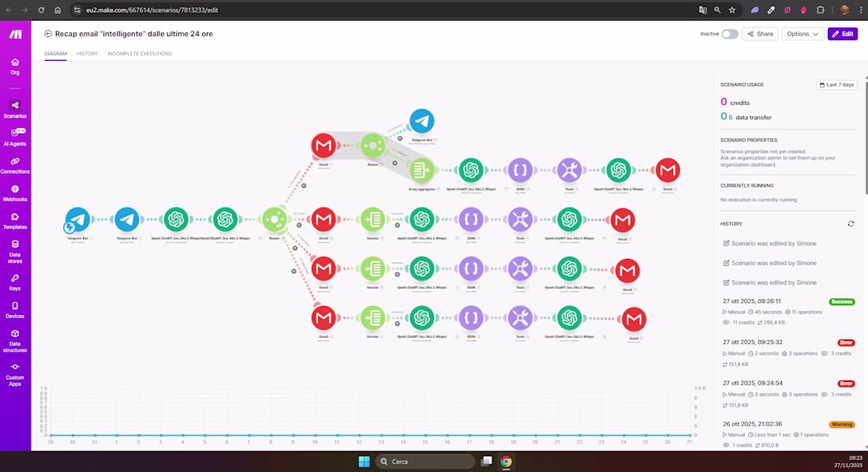The height and width of the screenshot is (472, 868).
Task: Click the Share button
Action: pyautogui.click(x=760, y=34)
